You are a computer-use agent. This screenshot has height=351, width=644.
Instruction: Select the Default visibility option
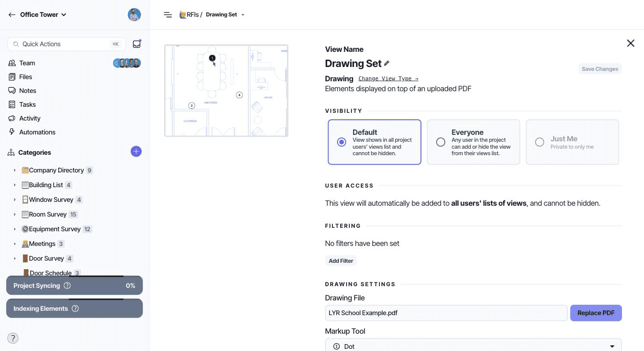pos(374,142)
